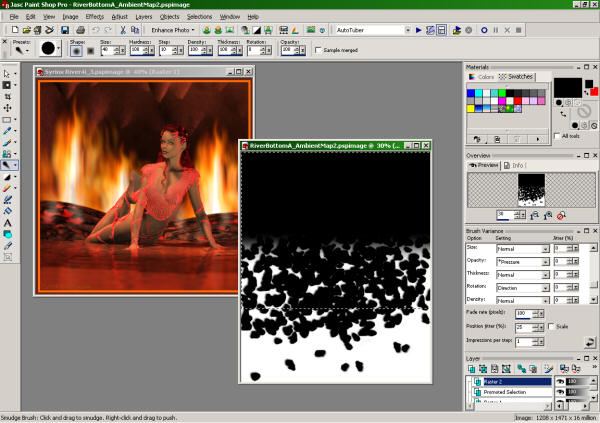
Task: Select the round brush shape
Action: coord(76,51)
